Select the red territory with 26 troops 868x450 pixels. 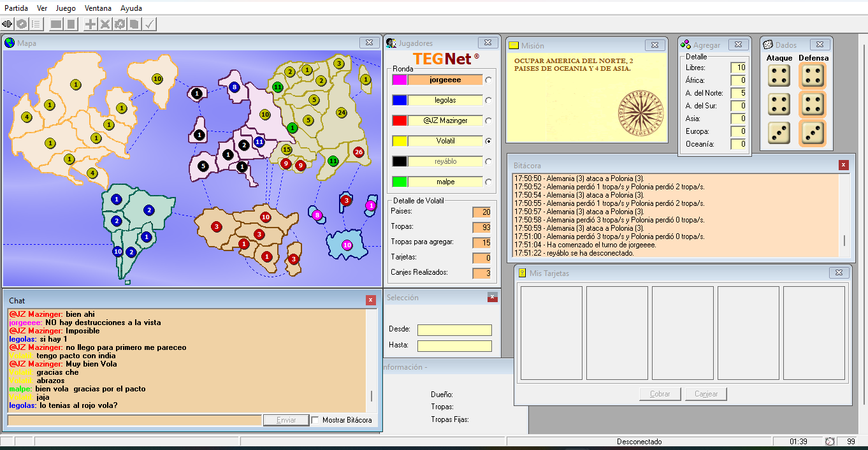(x=358, y=152)
